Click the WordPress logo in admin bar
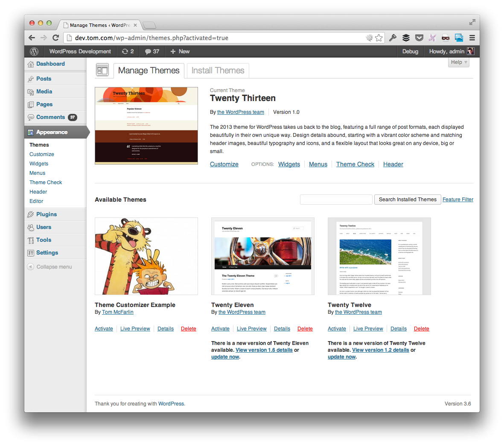 pyautogui.click(x=34, y=51)
